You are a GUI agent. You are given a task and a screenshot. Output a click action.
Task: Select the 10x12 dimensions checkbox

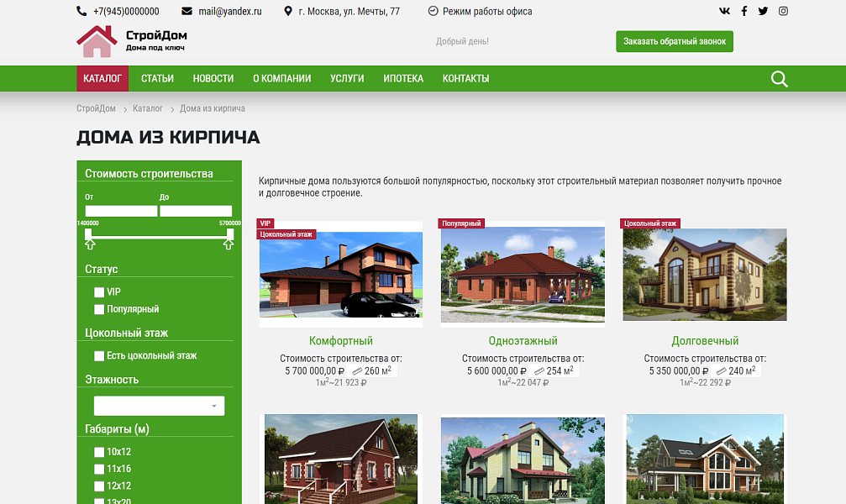click(x=99, y=452)
